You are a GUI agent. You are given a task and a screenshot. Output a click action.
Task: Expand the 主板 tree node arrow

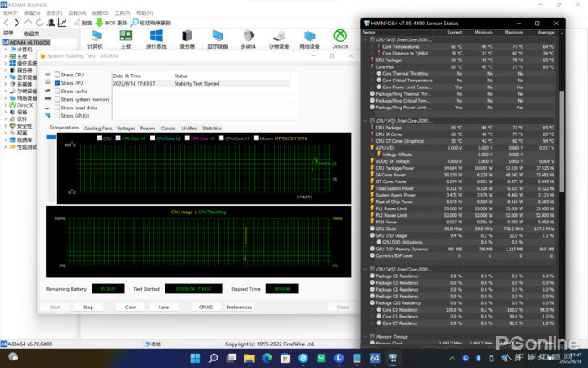(x=5, y=56)
